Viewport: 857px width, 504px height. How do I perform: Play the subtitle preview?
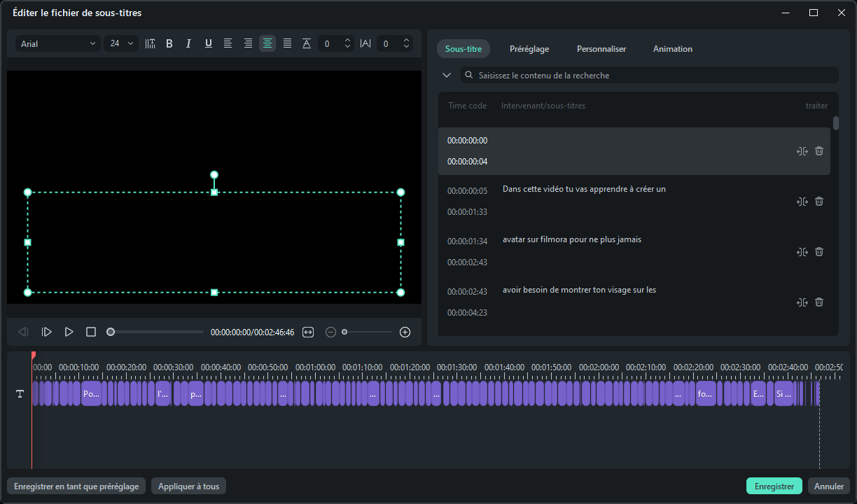(69, 332)
